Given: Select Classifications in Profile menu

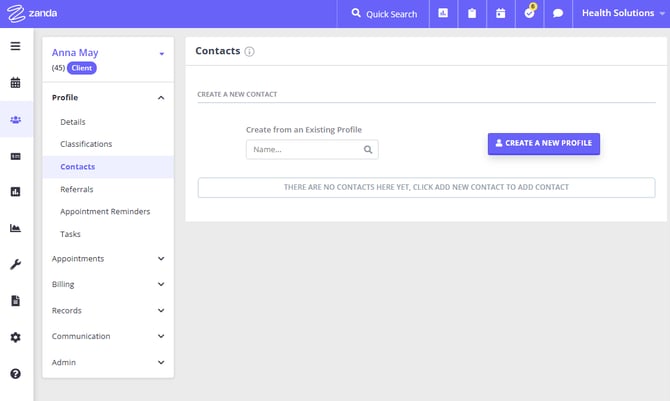Looking at the screenshot, I should 86,144.
